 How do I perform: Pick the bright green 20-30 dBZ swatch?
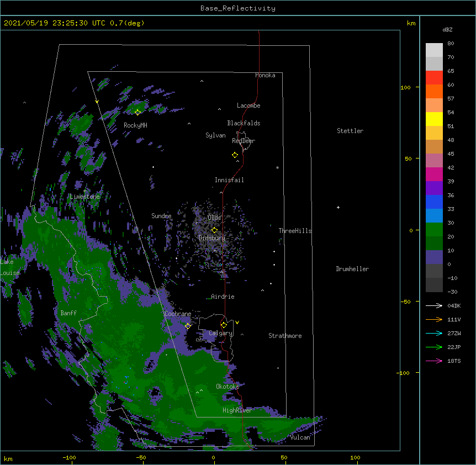tap(434, 230)
